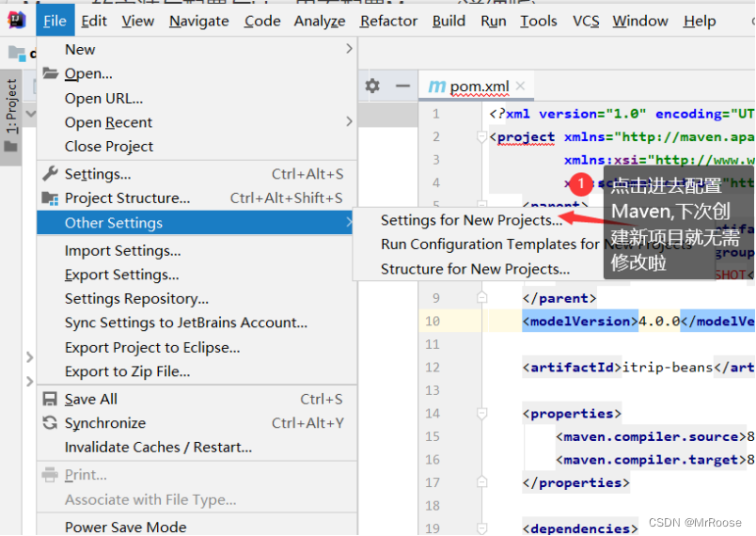Image resolution: width=756 pixels, height=536 pixels.
Task: Click line number 10 in the gutter
Action: point(433,321)
